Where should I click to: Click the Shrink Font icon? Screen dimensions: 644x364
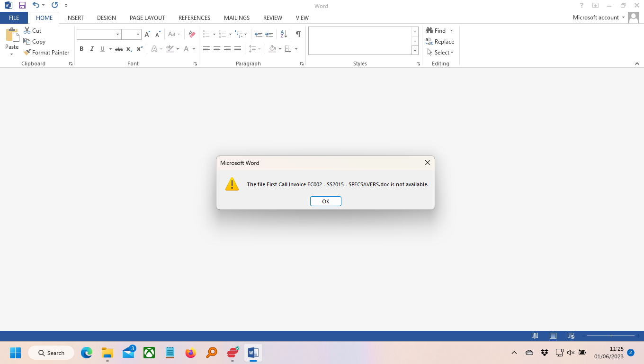[x=158, y=34]
